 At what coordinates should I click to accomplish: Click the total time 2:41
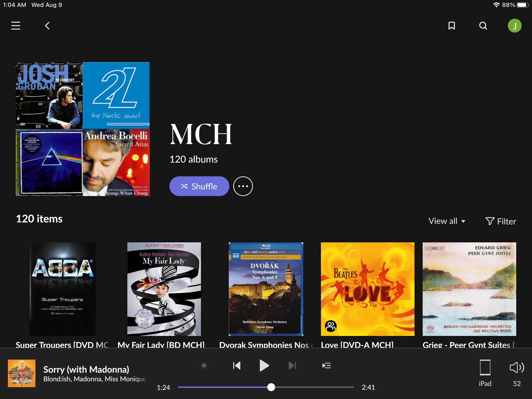368,387
